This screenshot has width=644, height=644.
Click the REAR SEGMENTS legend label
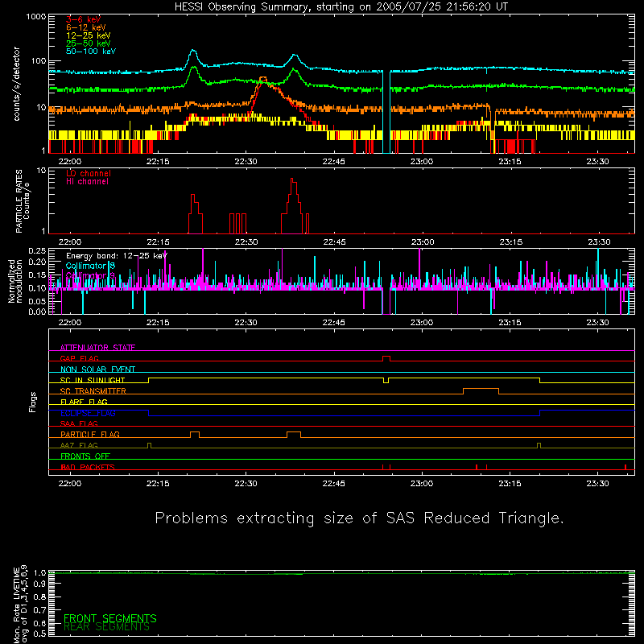106,627
